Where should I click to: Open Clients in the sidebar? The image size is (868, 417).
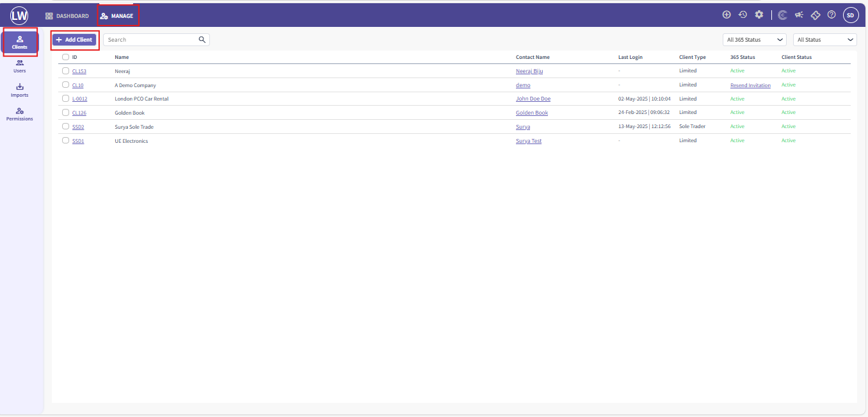pos(20,42)
